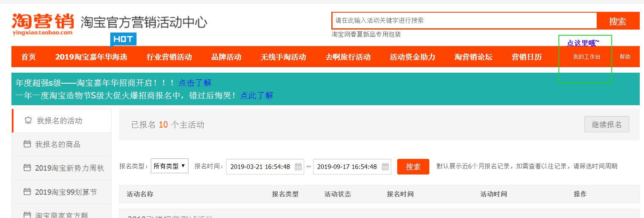Screen dimensions: 644x218
Task: Click the 已报名 10 个主活动 text
Action: coord(168,125)
